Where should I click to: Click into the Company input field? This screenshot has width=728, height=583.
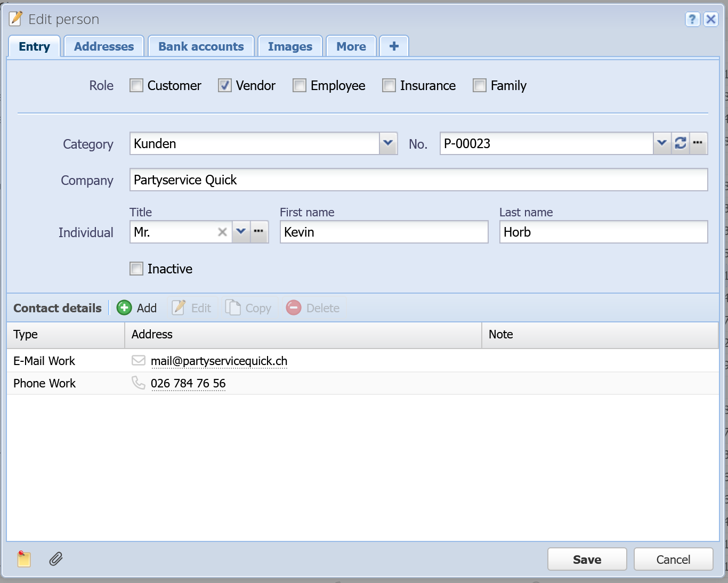(419, 180)
